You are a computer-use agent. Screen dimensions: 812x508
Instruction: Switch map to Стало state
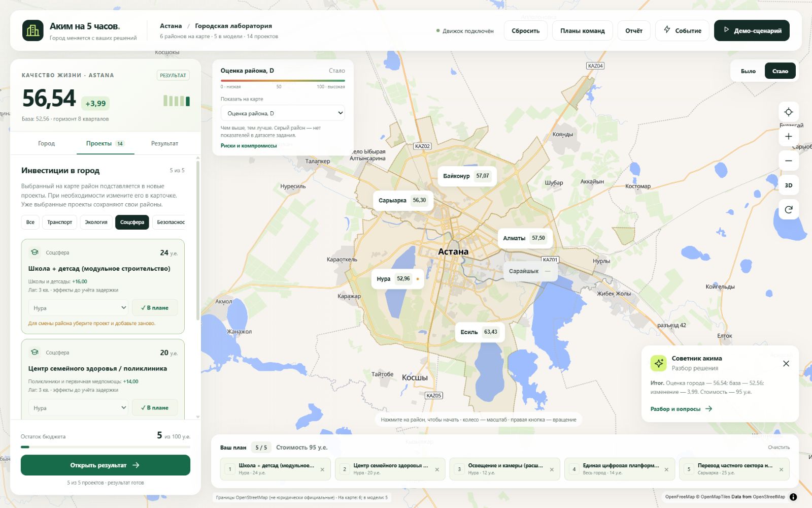[780, 71]
